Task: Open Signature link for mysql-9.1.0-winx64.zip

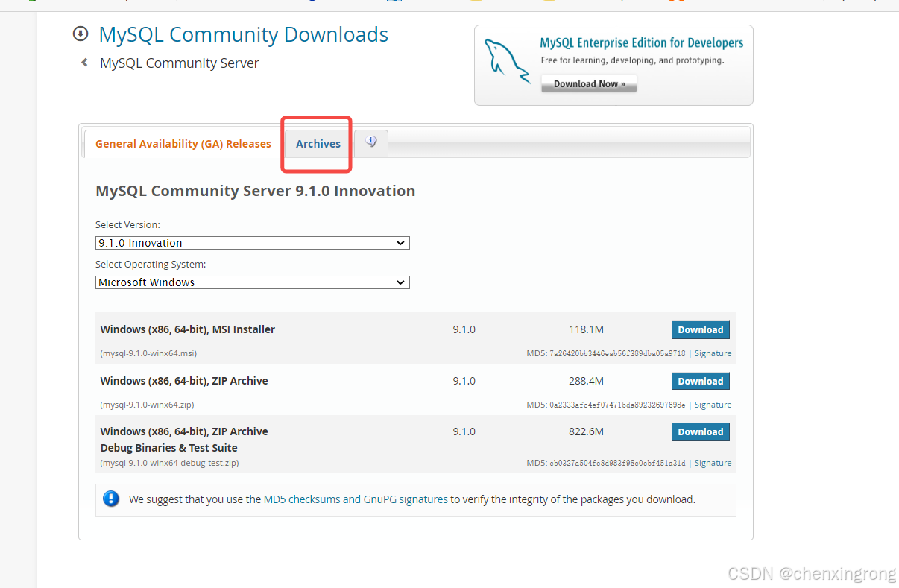Action: (713, 405)
